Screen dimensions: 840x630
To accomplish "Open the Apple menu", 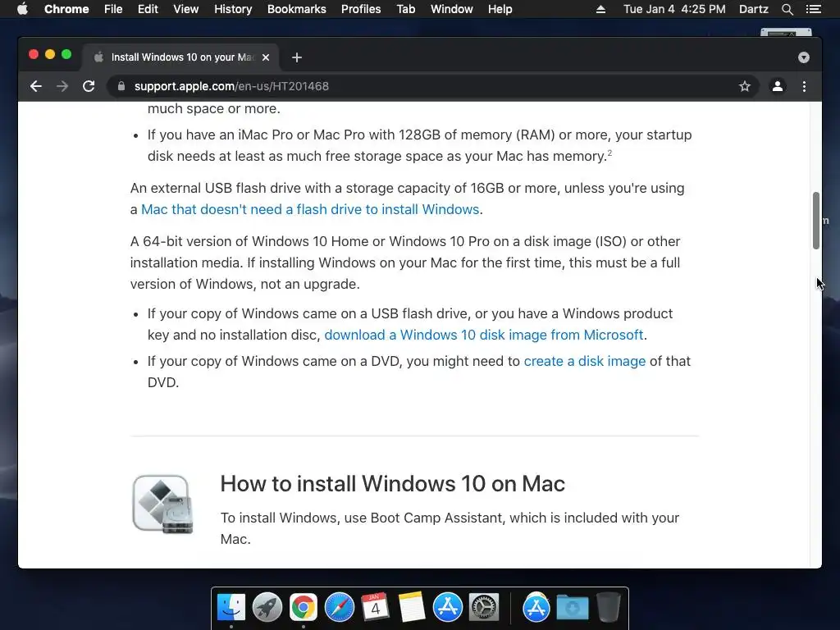I will [x=22, y=9].
